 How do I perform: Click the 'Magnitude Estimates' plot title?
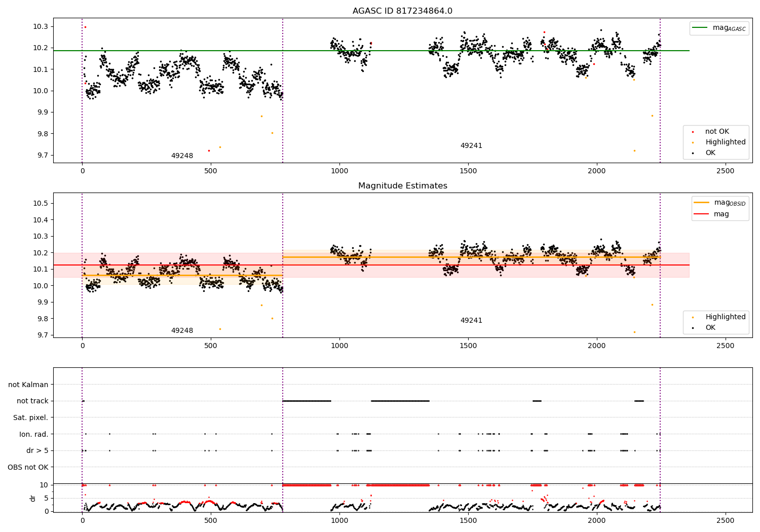[x=402, y=186]
